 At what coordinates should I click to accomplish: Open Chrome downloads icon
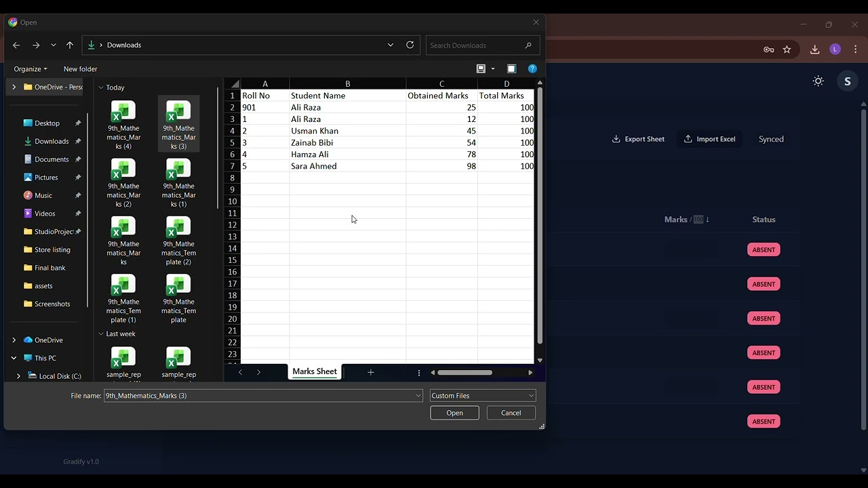pyautogui.click(x=815, y=49)
